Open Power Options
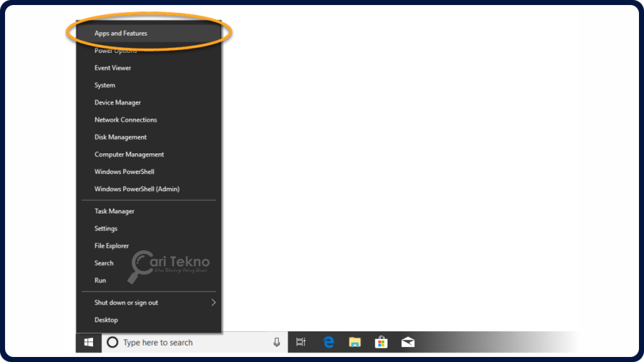The height and width of the screenshot is (362, 644). [116, 50]
